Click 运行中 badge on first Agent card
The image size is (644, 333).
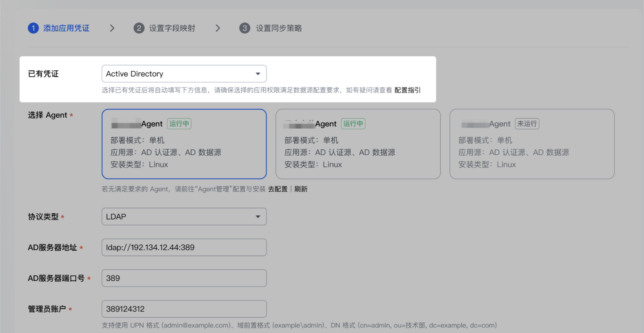pos(179,124)
